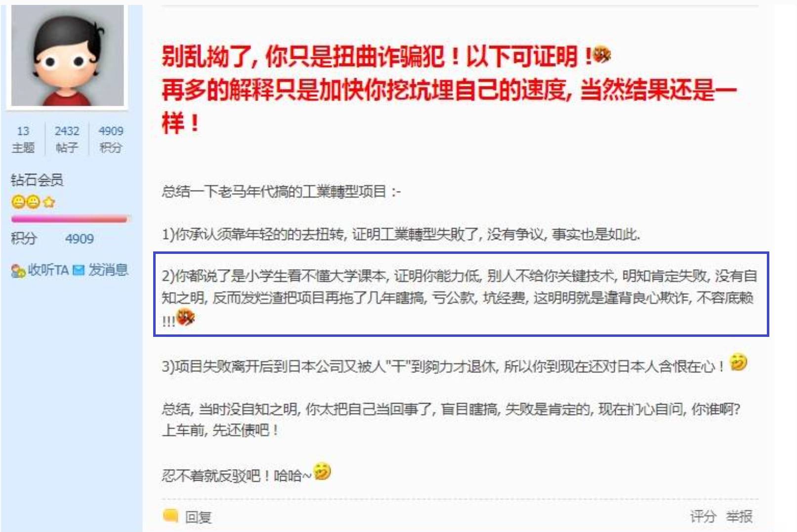
Task: Click the thinking emoji after point 3
Action: (x=739, y=363)
